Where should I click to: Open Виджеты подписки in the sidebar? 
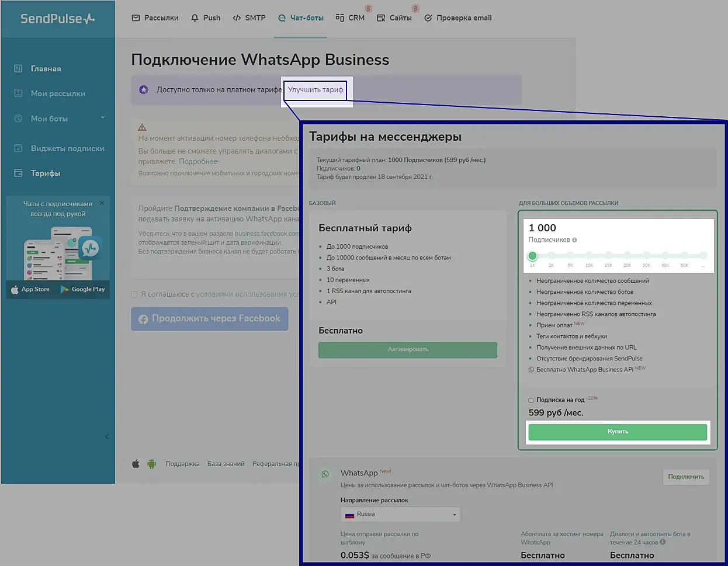[68, 148]
